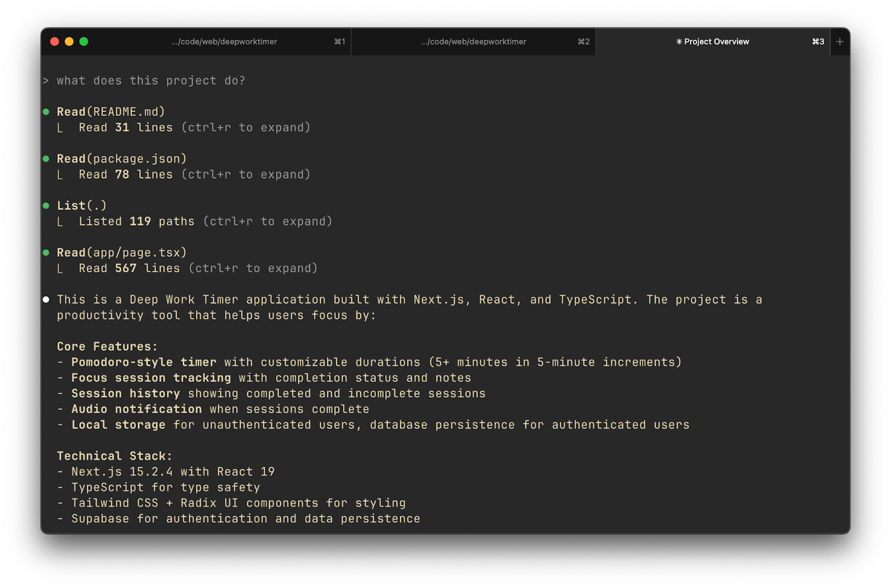Click the Read(README.md) line
This screenshot has width=891, height=588.
coord(111,112)
